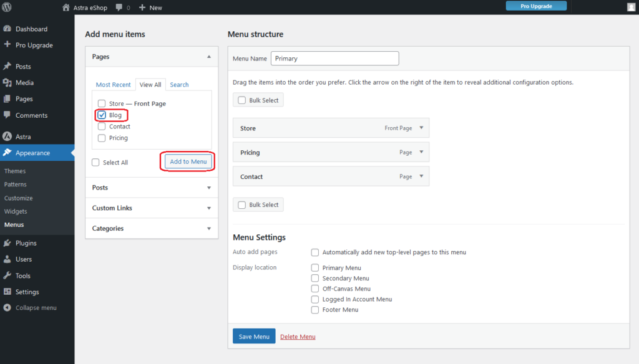
Task: Check the Pricing page checkbox
Action: (x=102, y=138)
